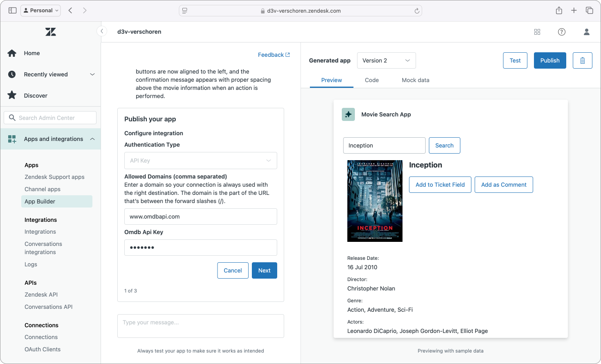The image size is (601, 364).
Task: Click the Type your message box
Action: point(201,326)
